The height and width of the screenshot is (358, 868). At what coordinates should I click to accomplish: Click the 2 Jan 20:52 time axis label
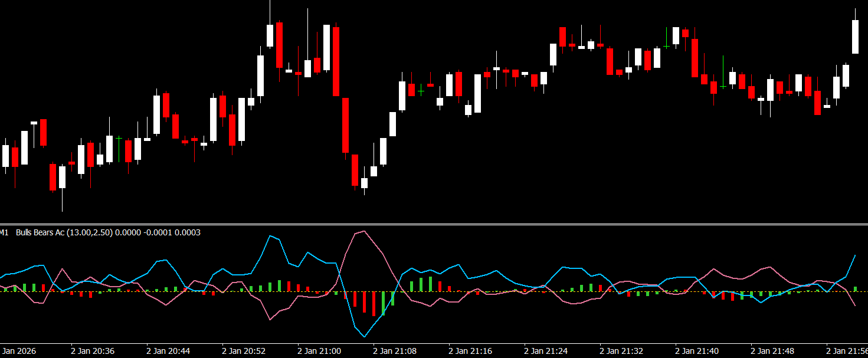pos(244,351)
